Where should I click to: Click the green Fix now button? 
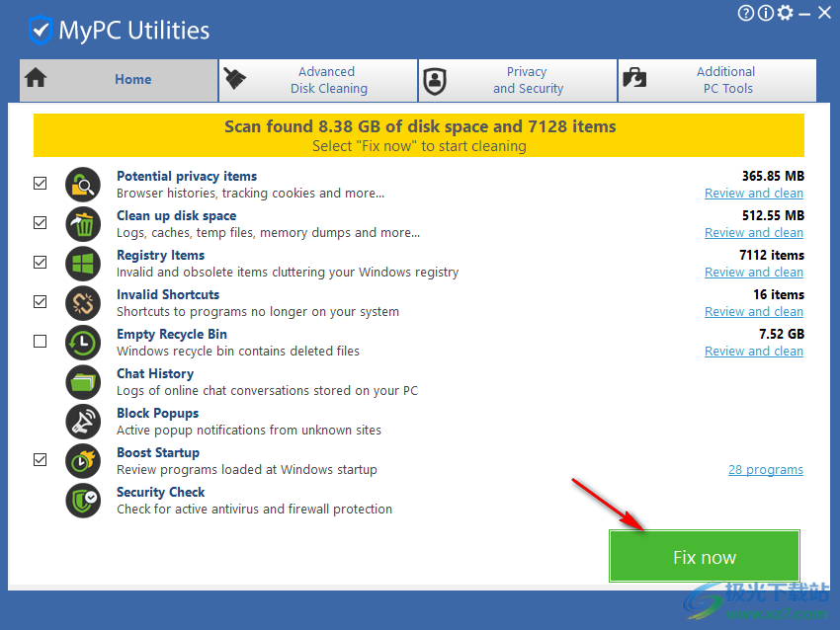pos(705,556)
